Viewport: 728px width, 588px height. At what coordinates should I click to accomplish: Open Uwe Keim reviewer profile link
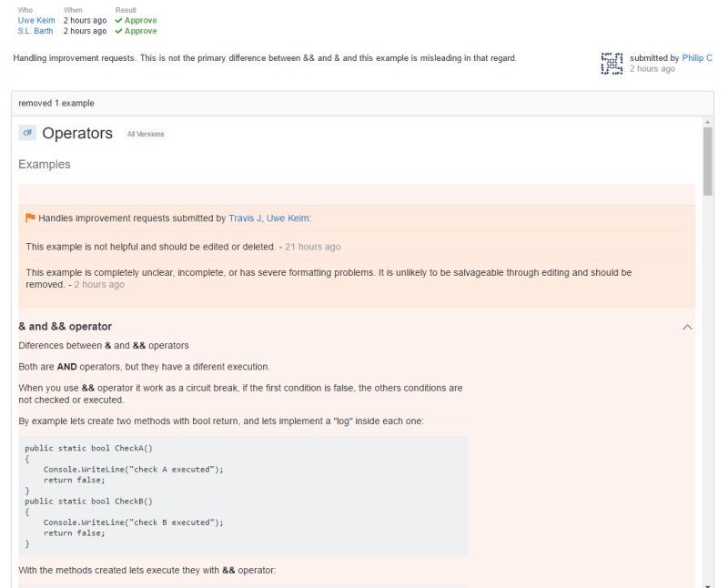tap(36, 20)
